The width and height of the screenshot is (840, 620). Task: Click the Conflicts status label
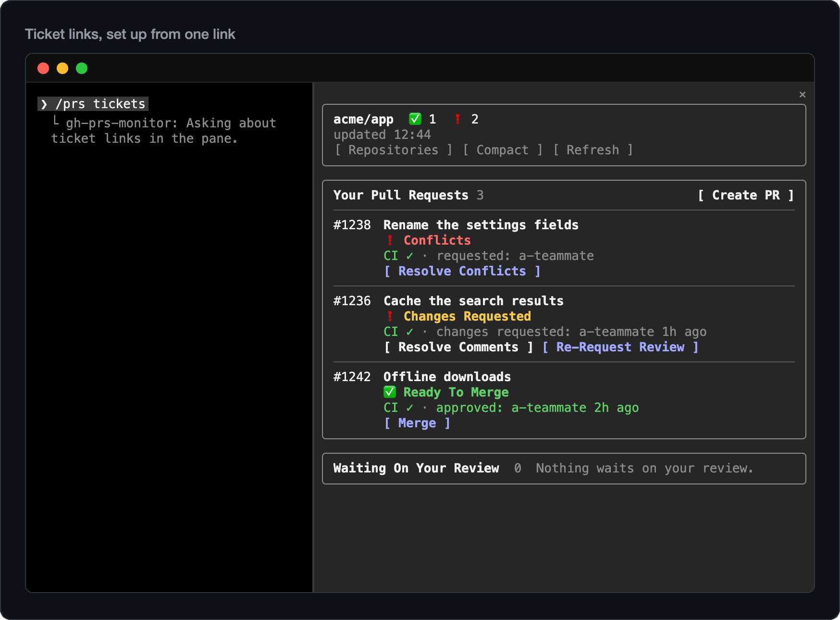437,240
